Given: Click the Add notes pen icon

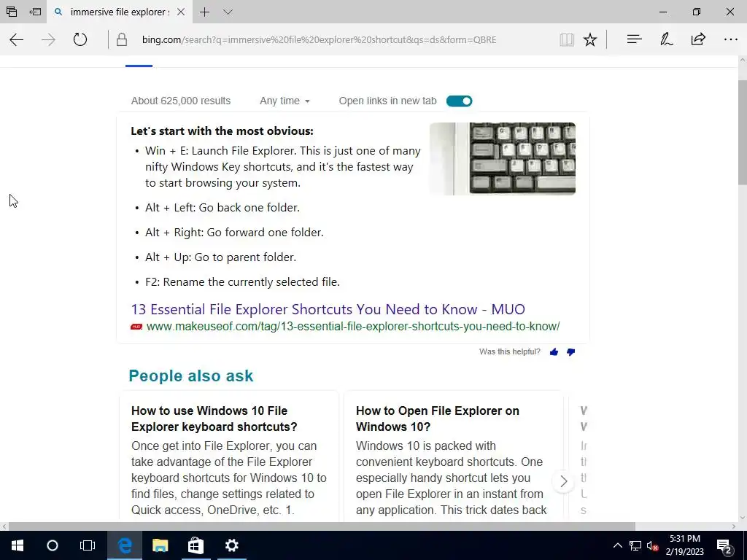Looking at the screenshot, I should tap(666, 39).
